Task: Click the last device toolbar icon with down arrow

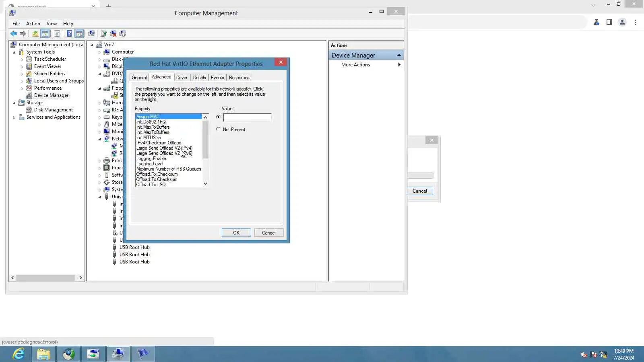Action: 122,34
